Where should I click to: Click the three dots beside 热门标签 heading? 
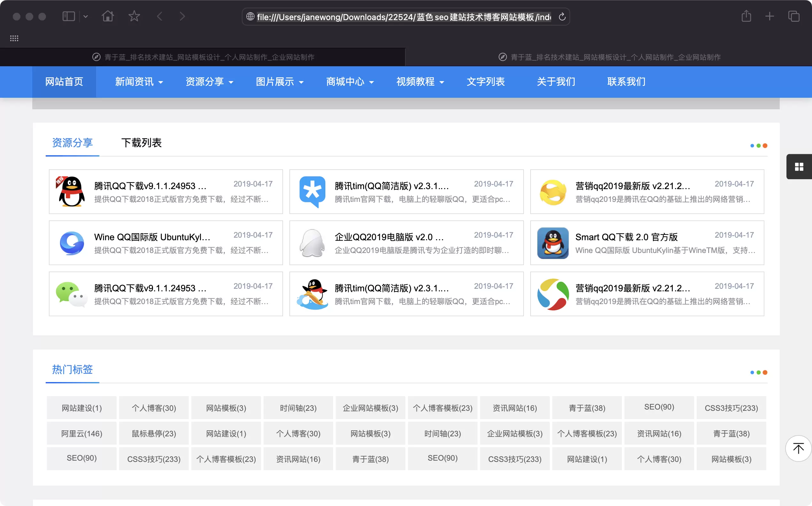[759, 372]
